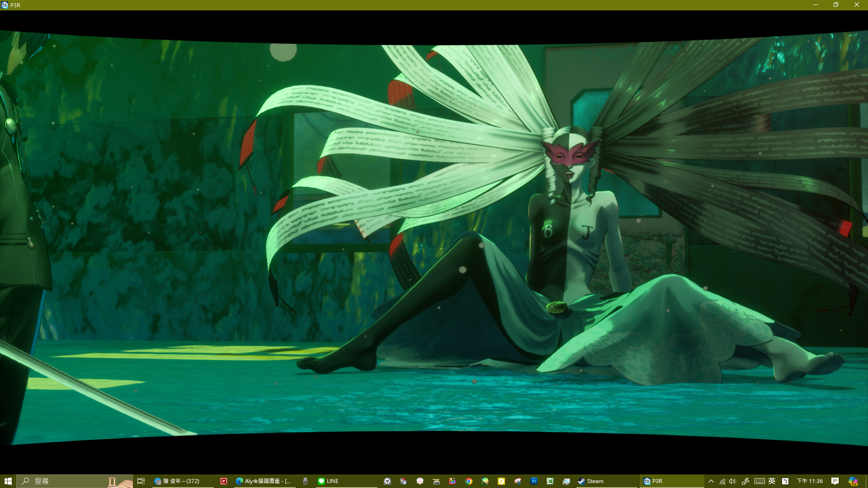Switch to the LINE app on taskbar

[x=346, y=481]
